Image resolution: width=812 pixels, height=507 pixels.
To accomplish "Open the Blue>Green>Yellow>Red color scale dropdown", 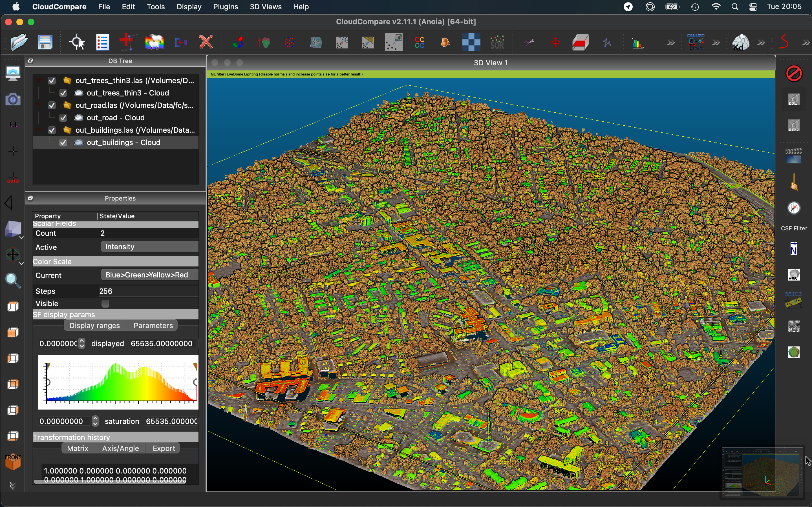I will click(x=149, y=275).
